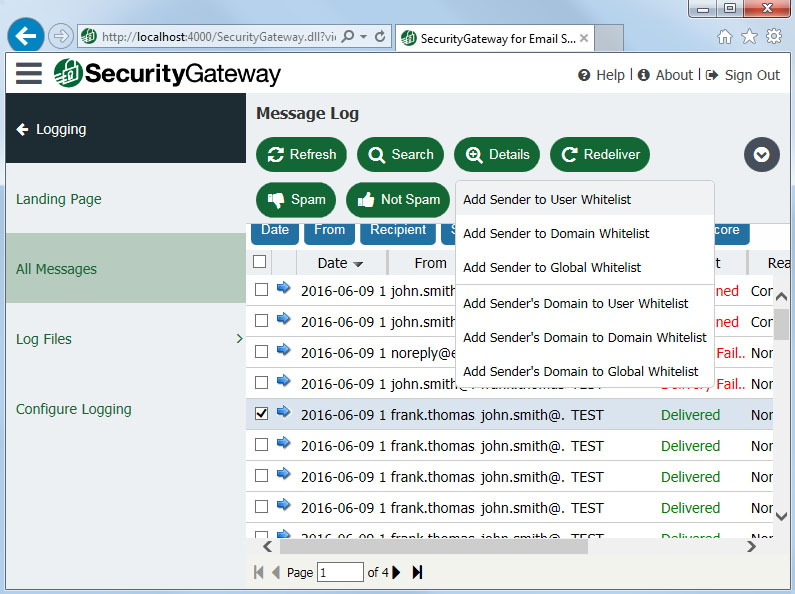The height and width of the screenshot is (594, 795).
Task: Open the browser home icon
Action: (725, 36)
